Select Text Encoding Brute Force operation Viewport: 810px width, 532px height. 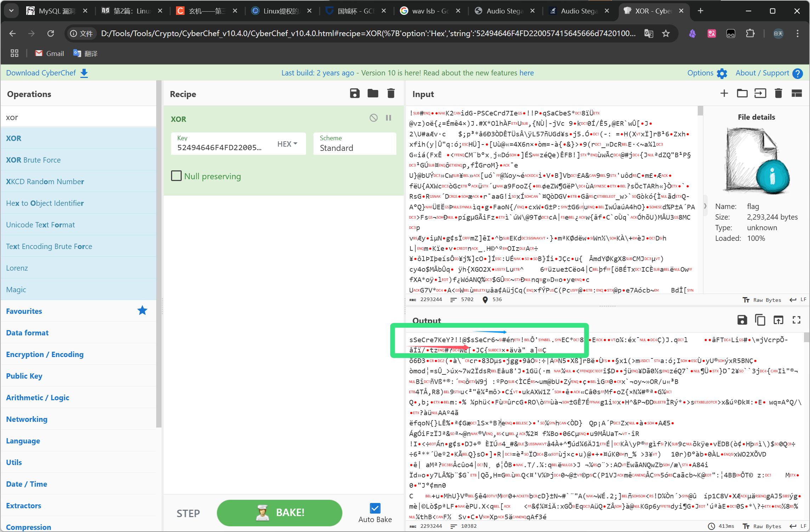[78, 246]
